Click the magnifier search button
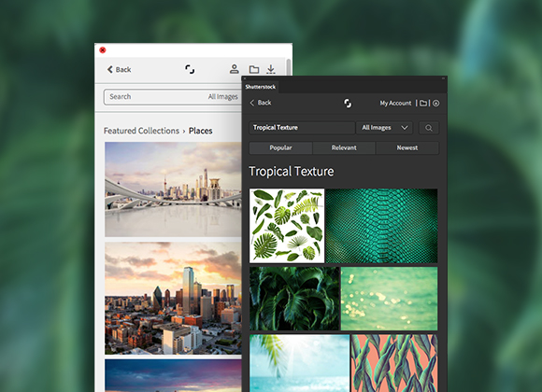The height and width of the screenshot is (392, 542). pyautogui.click(x=429, y=128)
